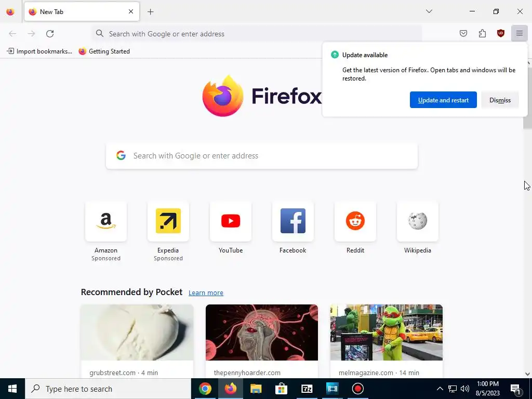This screenshot has height=399, width=532.
Task: Open Microsoft Store from taskbar
Action: pyautogui.click(x=281, y=389)
